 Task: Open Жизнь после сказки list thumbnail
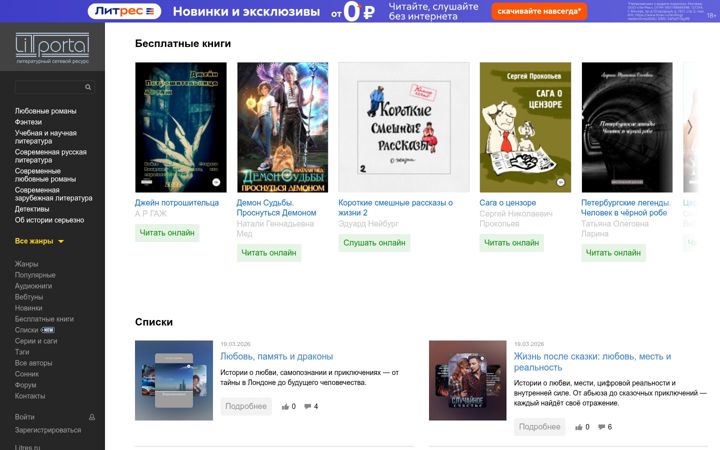(x=467, y=380)
